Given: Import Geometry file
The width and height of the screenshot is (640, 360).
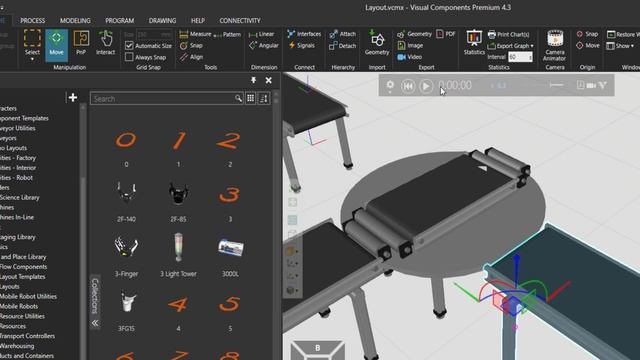Looking at the screenshot, I should point(377,42).
